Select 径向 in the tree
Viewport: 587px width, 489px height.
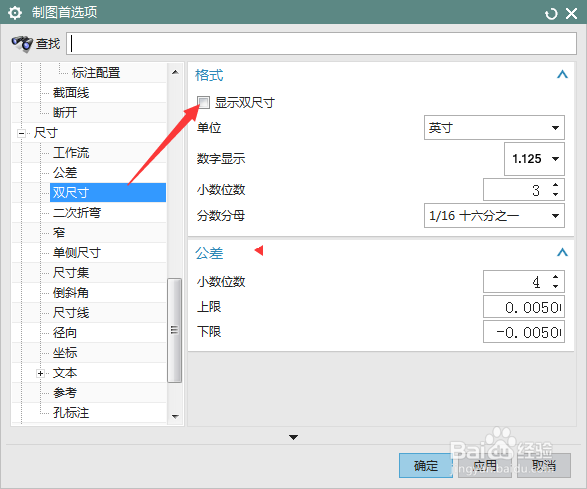click(65, 333)
